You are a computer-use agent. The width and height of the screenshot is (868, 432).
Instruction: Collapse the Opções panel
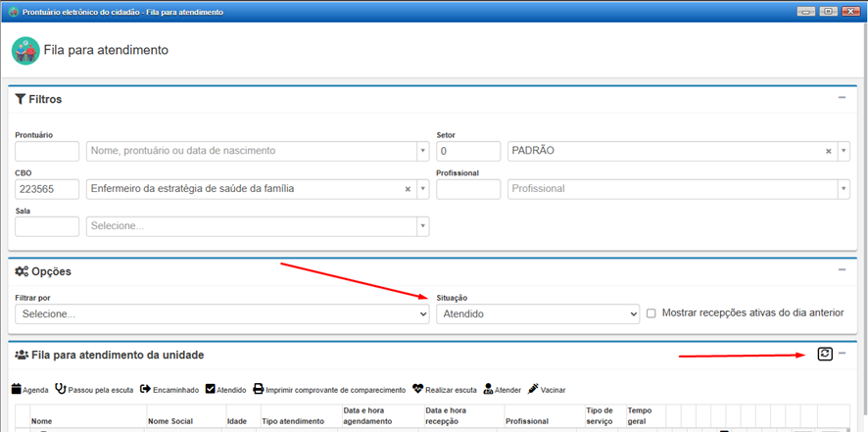point(842,269)
